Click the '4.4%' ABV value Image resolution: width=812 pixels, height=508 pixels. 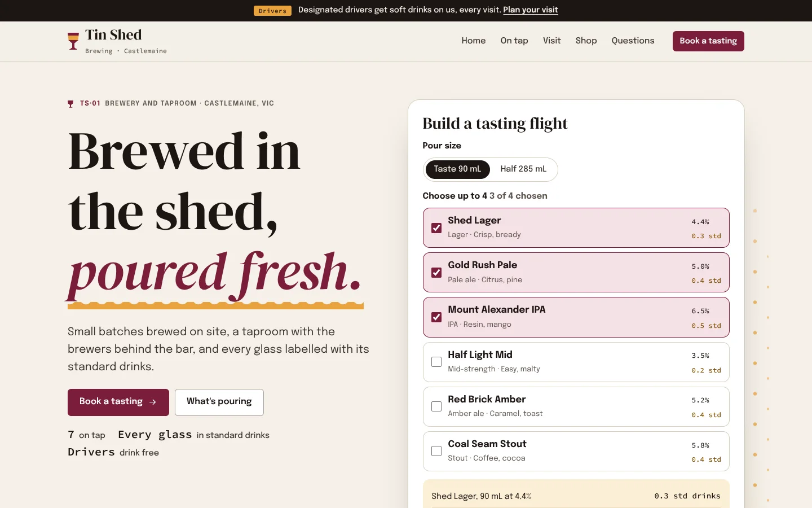(700, 222)
